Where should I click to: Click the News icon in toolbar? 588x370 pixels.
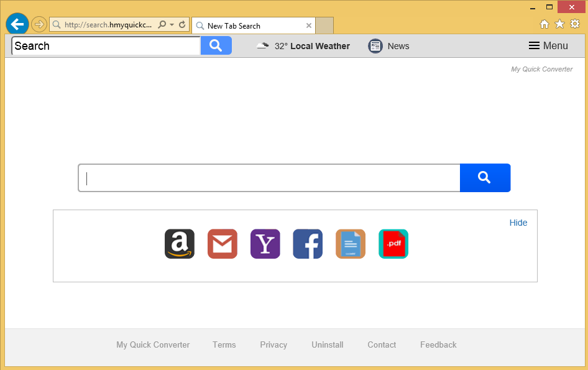click(375, 46)
